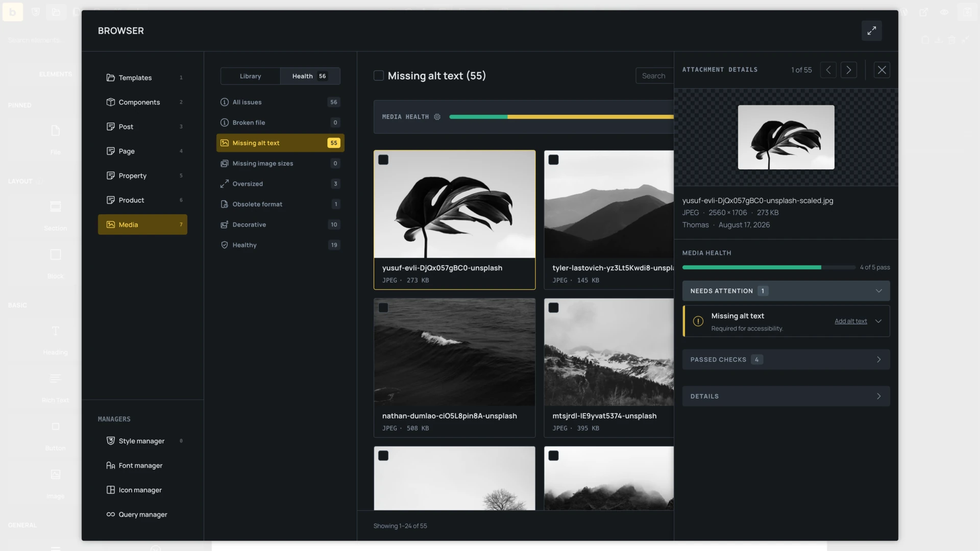Image resolution: width=980 pixels, height=551 pixels.
Task: Switch to the Health tab
Action: (x=310, y=76)
